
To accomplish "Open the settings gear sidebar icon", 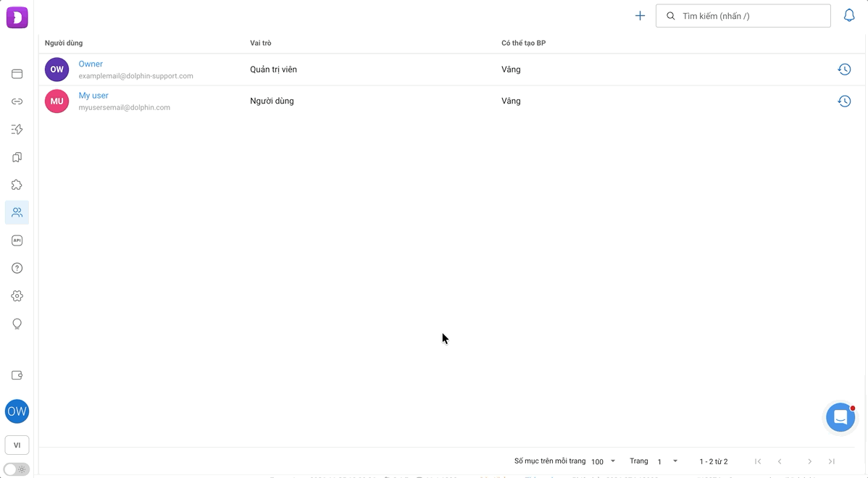I will (17, 296).
